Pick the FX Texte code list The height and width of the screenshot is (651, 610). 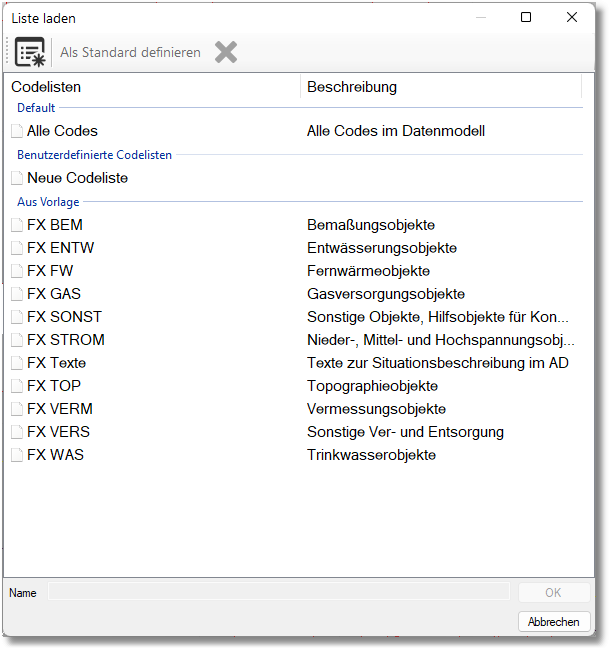[x=57, y=363]
